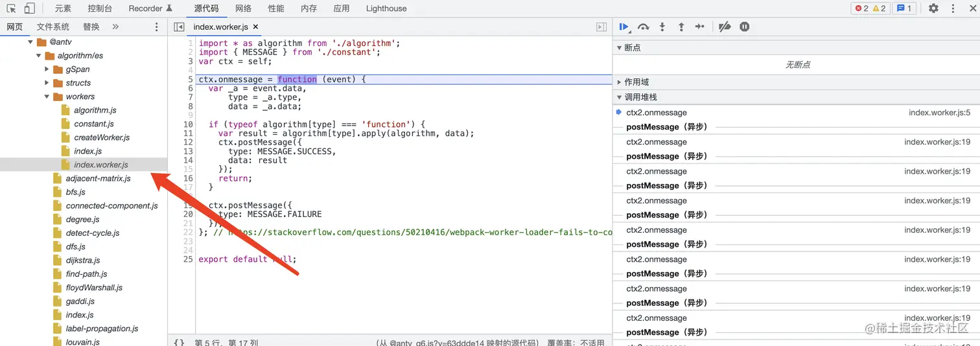Show more navigator tabs chevron
The image size is (980, 346).
tap(115, 27)
